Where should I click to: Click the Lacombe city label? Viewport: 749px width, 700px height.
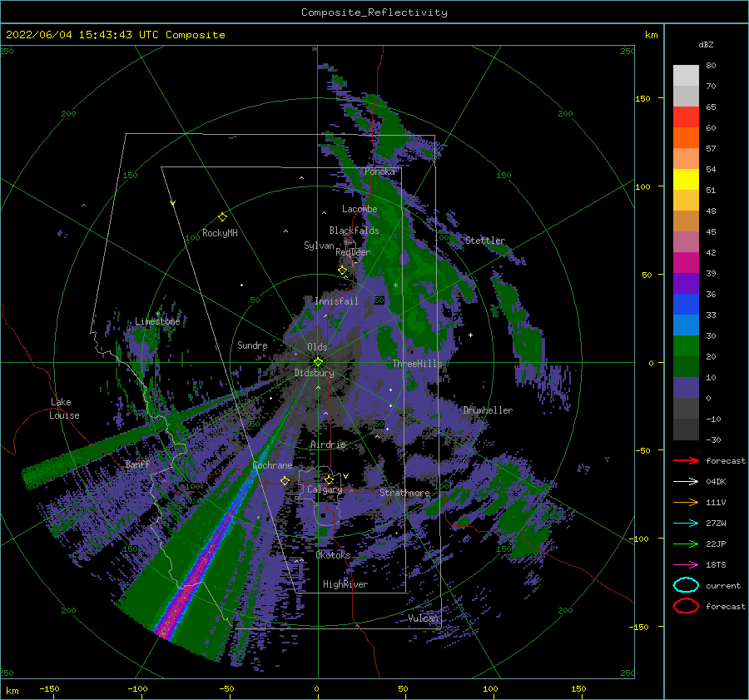tap(360, 209)
